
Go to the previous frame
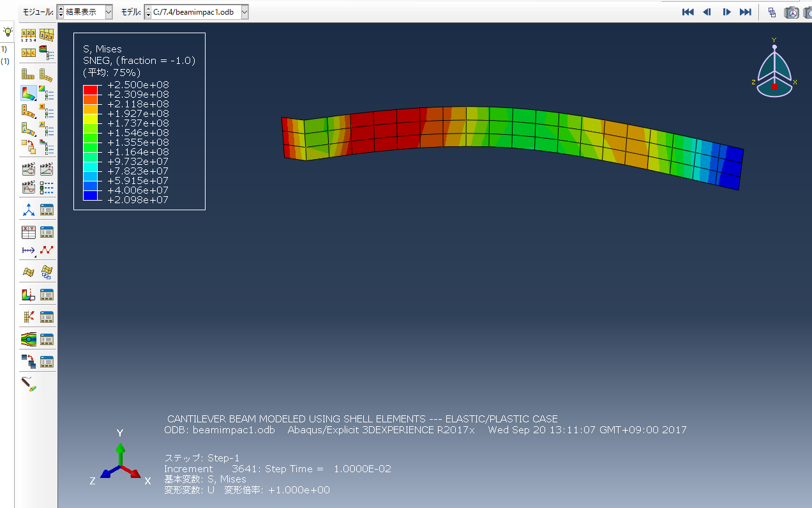(707, 12)
